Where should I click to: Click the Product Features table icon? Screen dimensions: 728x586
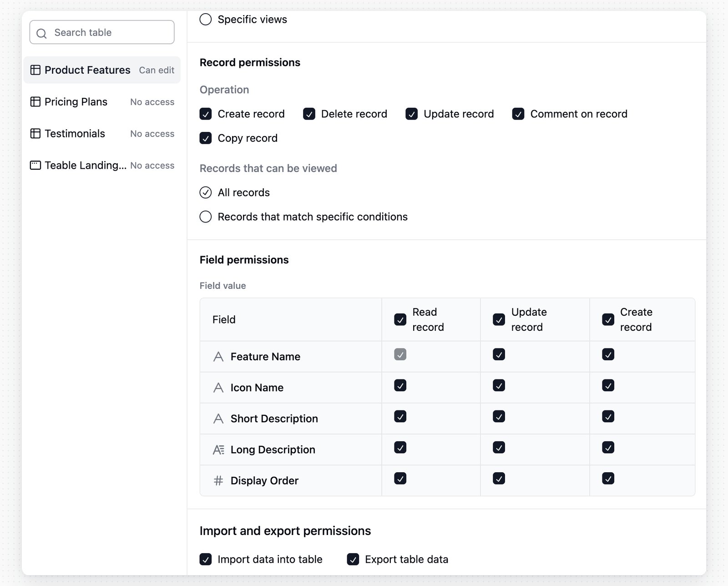[x=35, y=70]
